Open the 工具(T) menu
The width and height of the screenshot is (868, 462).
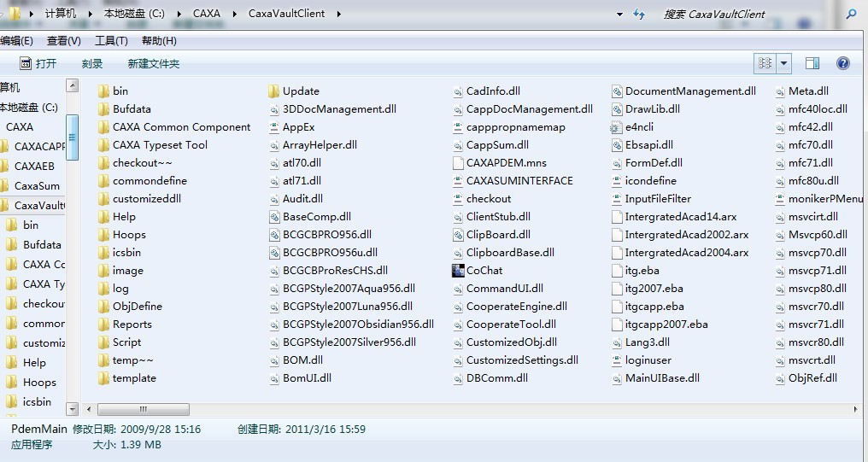pos(111,41)
